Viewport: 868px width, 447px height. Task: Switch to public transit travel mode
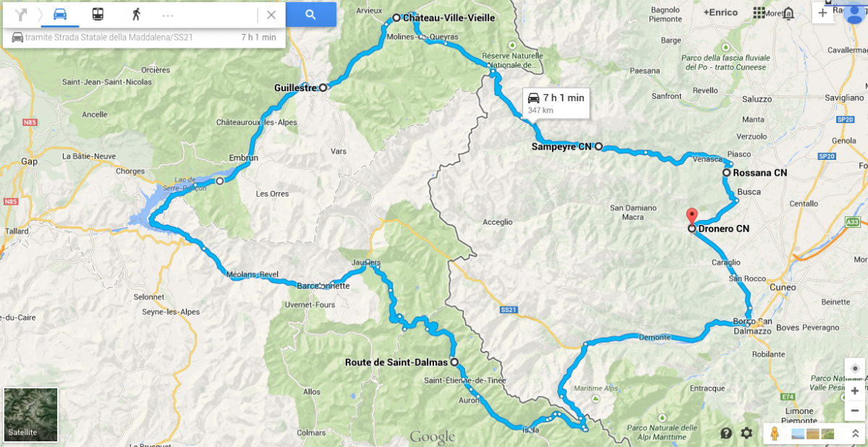click(98, 14)
